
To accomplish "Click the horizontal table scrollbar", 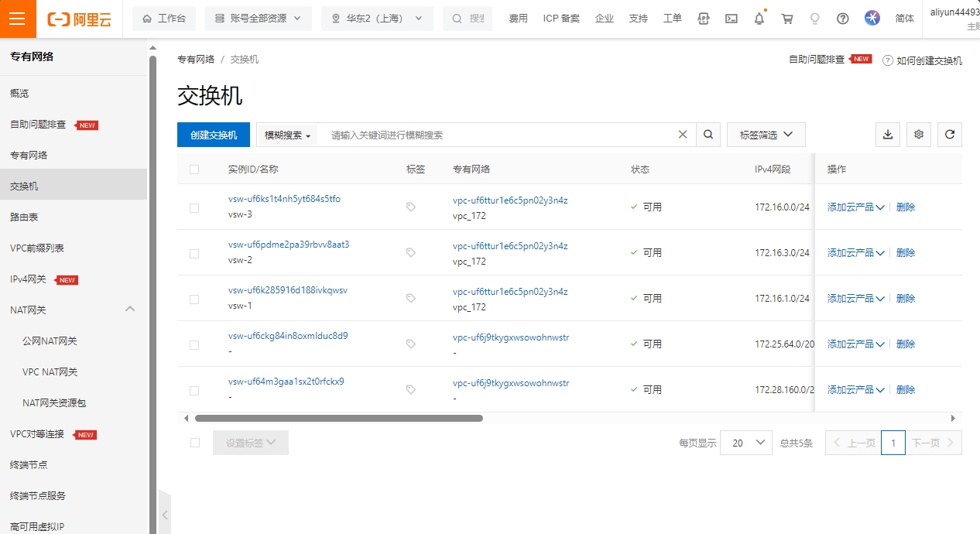I will 339,418.
